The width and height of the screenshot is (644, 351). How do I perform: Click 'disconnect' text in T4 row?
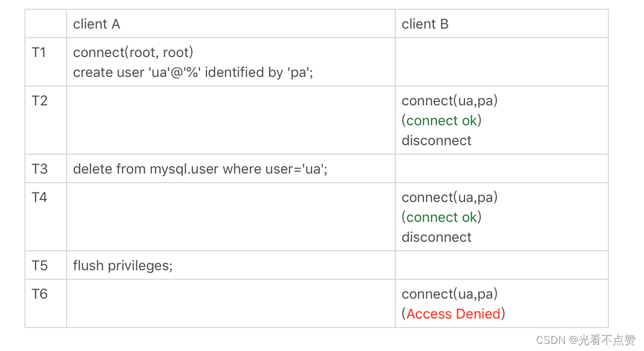(x=437, y=237)
